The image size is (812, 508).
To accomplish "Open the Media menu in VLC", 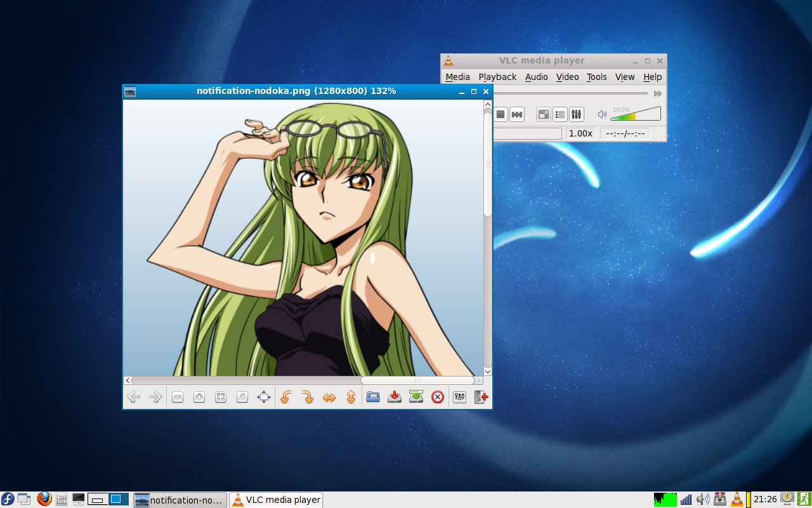I will pos(457,77).
